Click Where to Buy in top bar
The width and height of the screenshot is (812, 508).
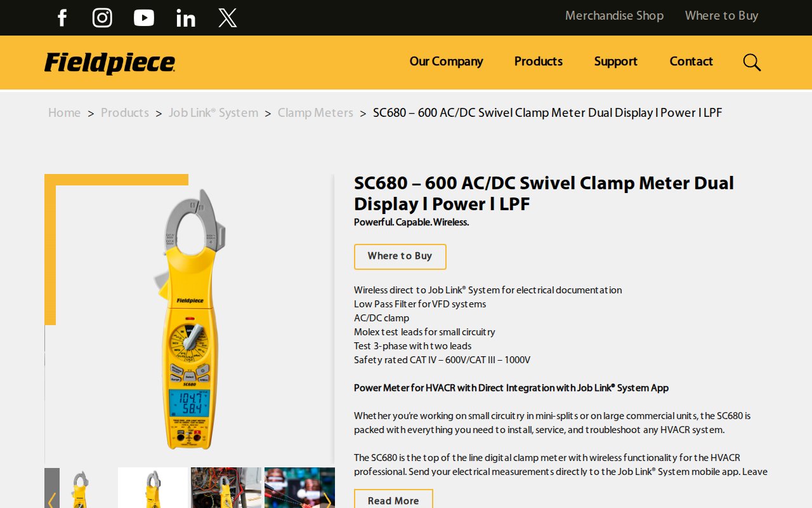[x=721, y=16]
